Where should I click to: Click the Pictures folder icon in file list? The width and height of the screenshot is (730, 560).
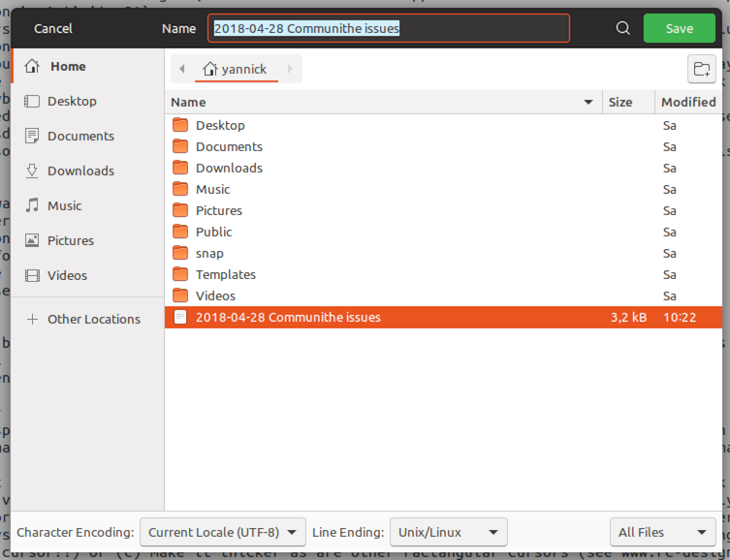pyautogui.click(x=180, y=210)
